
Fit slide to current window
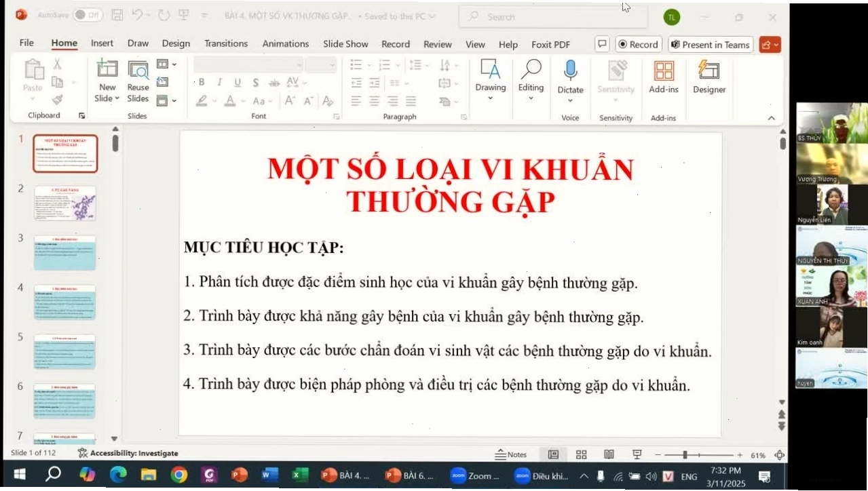pyautogui.click(x=780, y=455)
